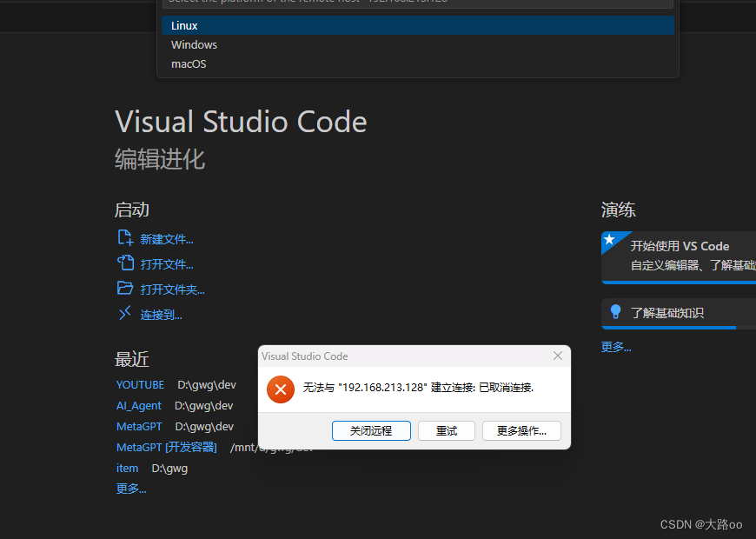The image size is (756, 539).
Task: Choose Windows from the platform list
Action: click(417, 45)
